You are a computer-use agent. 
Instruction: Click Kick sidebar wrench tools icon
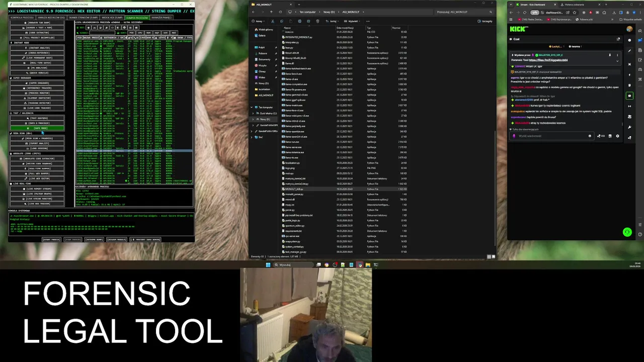pos(629,127)
